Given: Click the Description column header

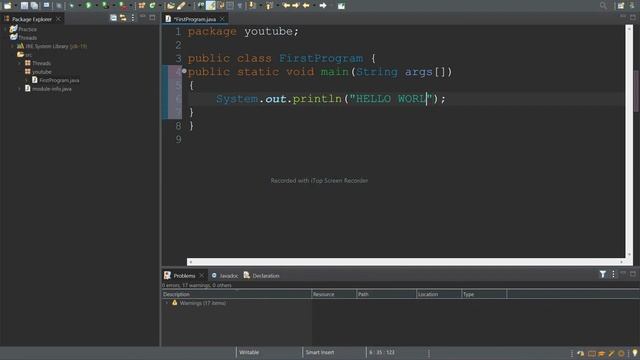Looking at the screenshot, I should coord(236,294).
